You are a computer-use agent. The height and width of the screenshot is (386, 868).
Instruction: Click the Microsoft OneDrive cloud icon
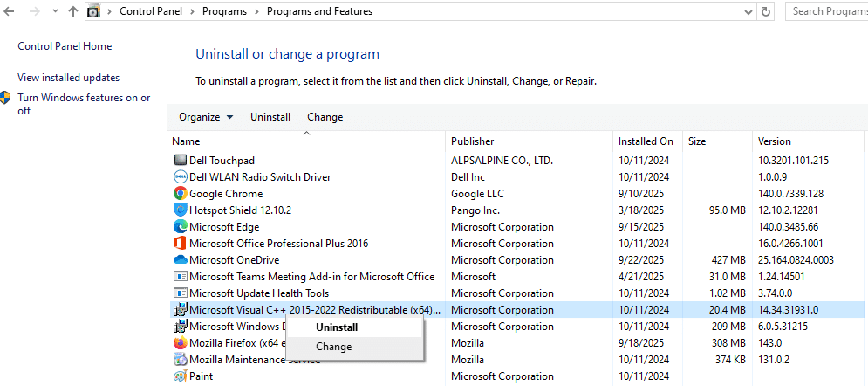click(181, 259)
